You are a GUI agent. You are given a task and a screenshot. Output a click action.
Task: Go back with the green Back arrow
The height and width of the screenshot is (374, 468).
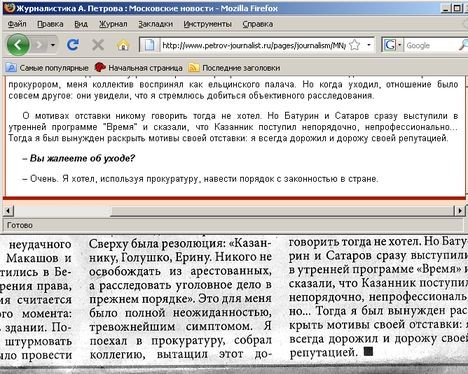click(18, 44)
